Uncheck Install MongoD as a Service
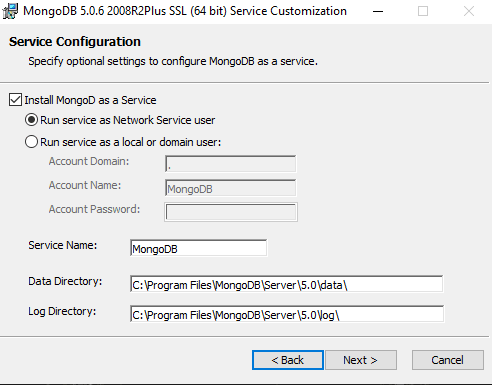 [x=15, y=100]
